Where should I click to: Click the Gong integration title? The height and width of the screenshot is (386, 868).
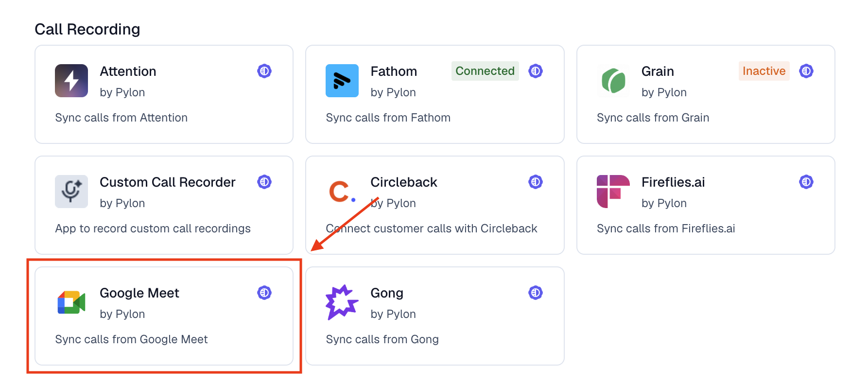pyautogui.click(x=387, y=293)
